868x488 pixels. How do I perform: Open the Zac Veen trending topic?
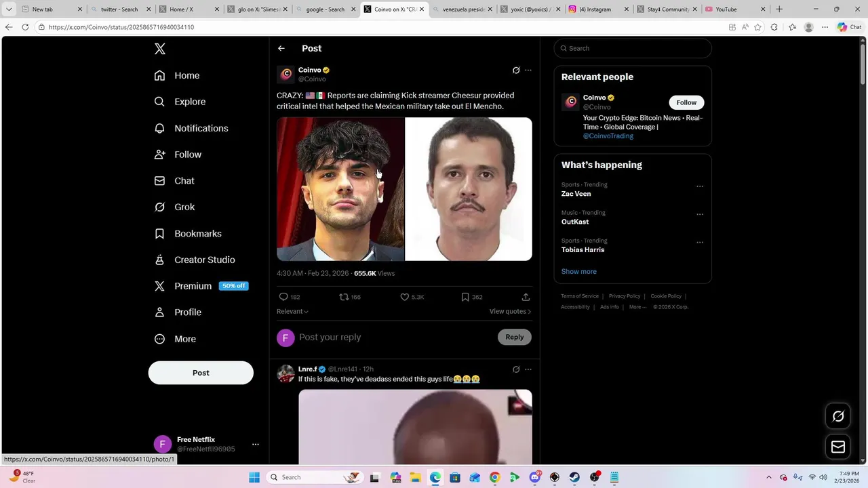click(x=576, y=194)
